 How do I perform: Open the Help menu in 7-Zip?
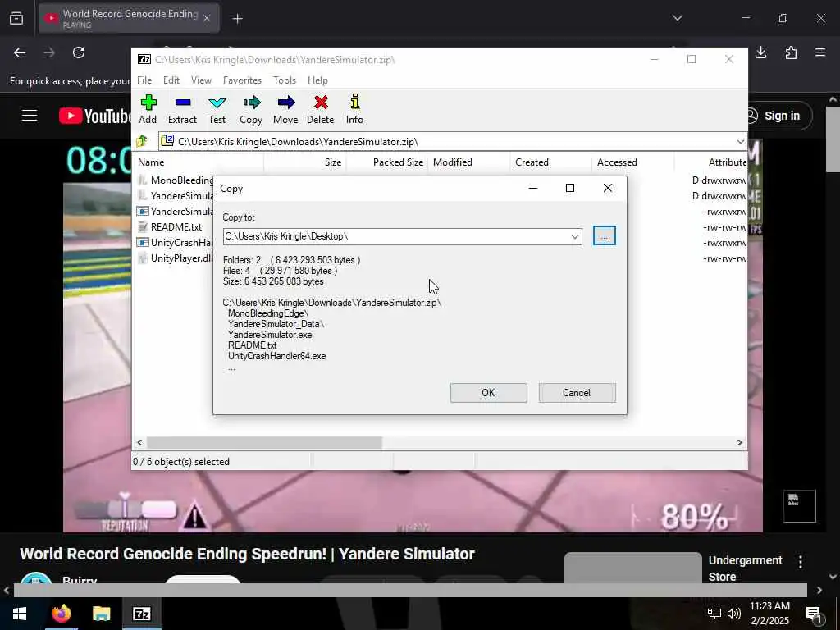click(x=317, y=80)
